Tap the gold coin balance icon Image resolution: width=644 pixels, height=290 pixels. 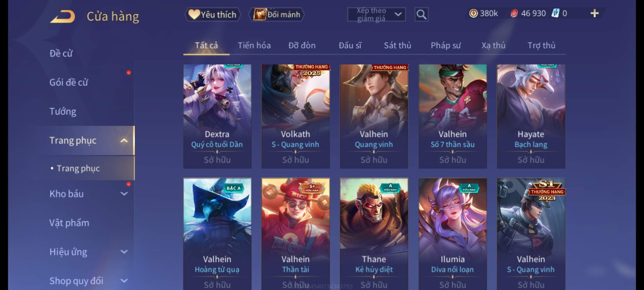(x=473, y=13)
